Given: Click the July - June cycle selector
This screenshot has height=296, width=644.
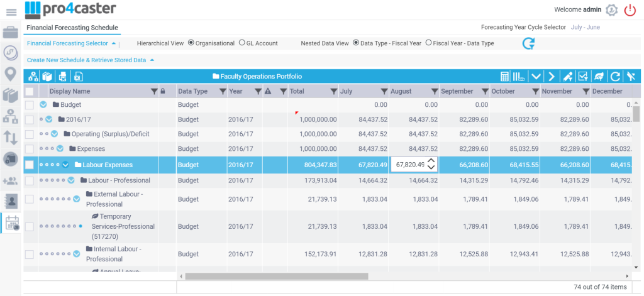Looking at the screenshot, I should [586, 28].
